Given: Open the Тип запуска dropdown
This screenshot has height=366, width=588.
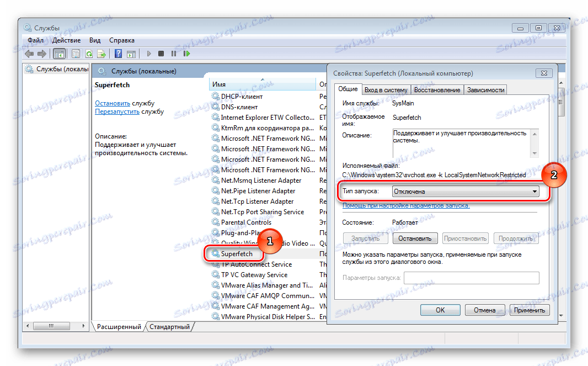Looking at the screenshot, I should pos(466,192).
